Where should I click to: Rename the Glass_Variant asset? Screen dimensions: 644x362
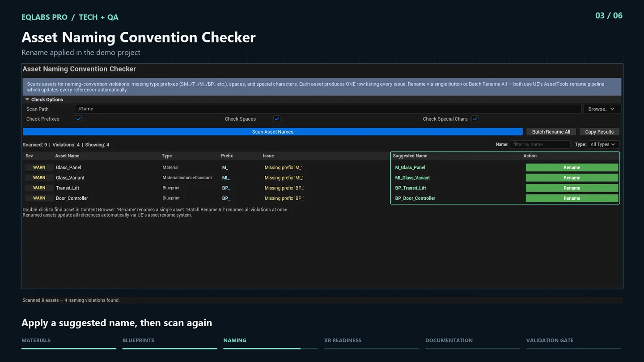pyautogui.click(x=572, y=178)
